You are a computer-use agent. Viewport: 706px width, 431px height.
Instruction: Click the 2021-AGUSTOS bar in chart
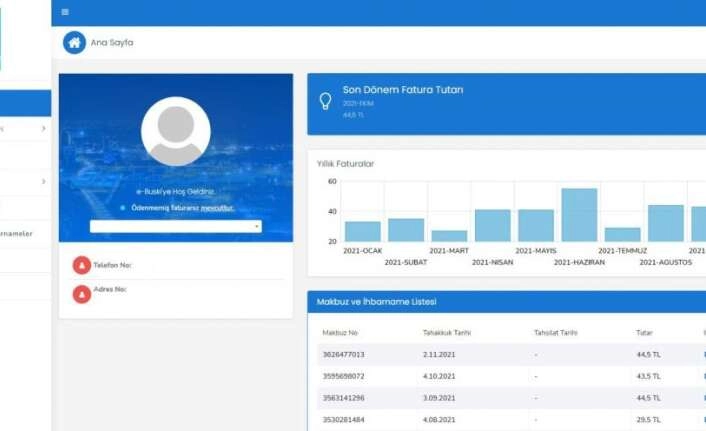pos(665,223)
